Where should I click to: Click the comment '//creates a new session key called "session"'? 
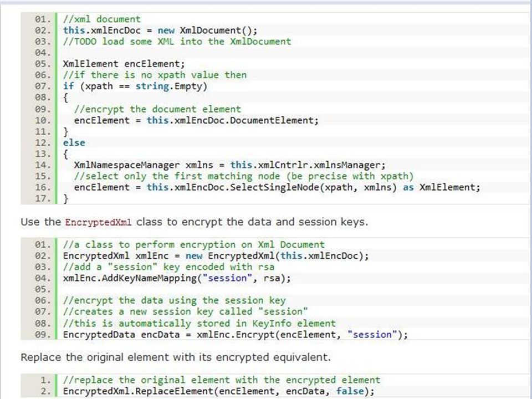[185, 311]
